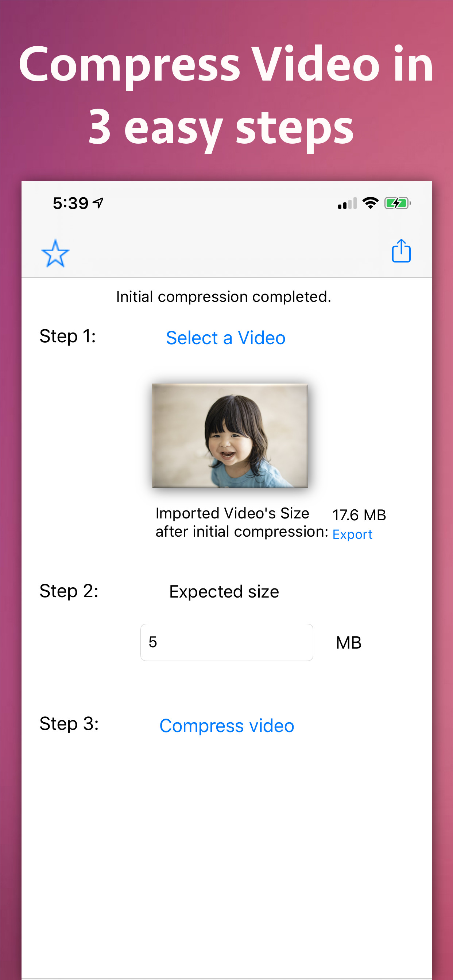Tap the Expected size heading
The width and height of the screenshot is (453, 980).
[224, 592]
